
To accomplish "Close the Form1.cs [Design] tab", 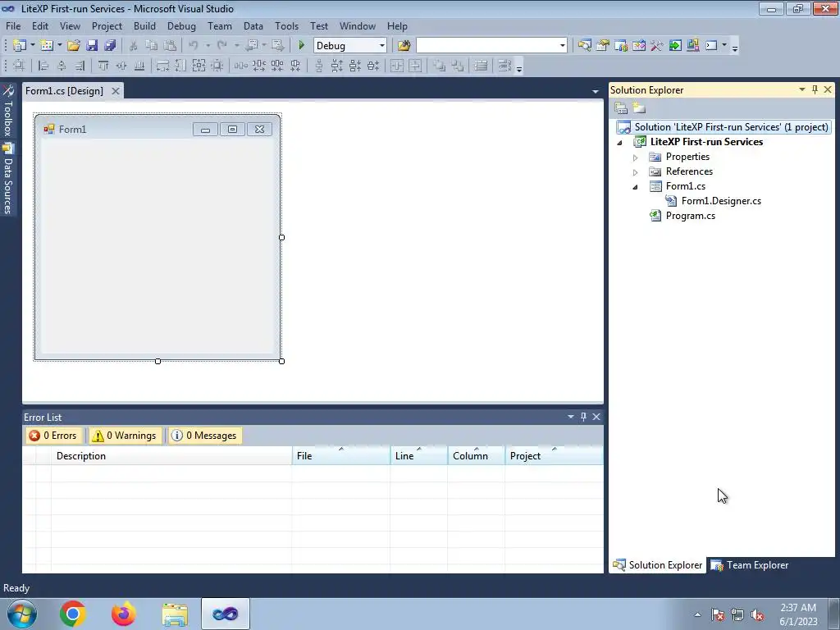I will [x=115, y=91].
